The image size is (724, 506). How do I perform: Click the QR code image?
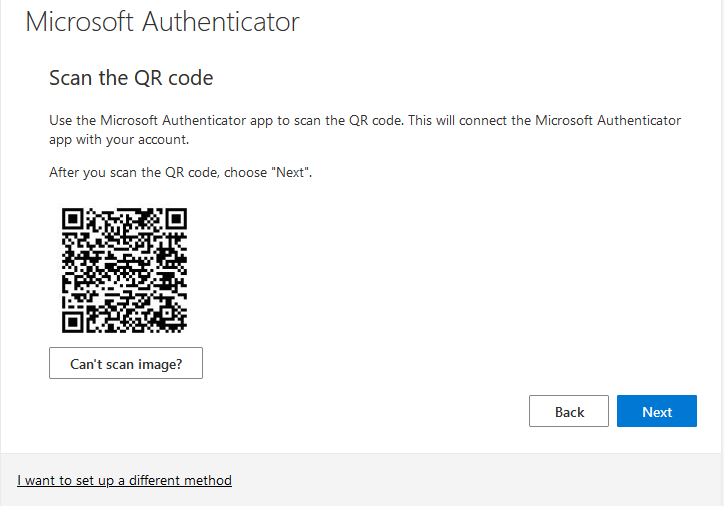click(x=125, y=270)
